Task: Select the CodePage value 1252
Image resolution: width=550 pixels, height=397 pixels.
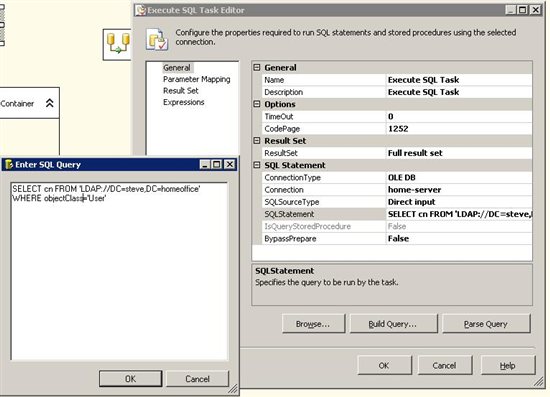Action: [x=459, y=129]
